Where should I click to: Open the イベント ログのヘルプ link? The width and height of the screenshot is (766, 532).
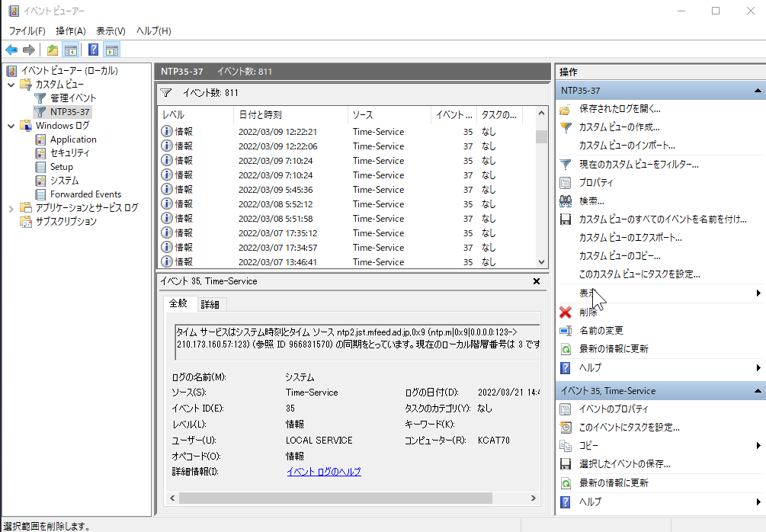pyautogui.click(x=323, y=472)
